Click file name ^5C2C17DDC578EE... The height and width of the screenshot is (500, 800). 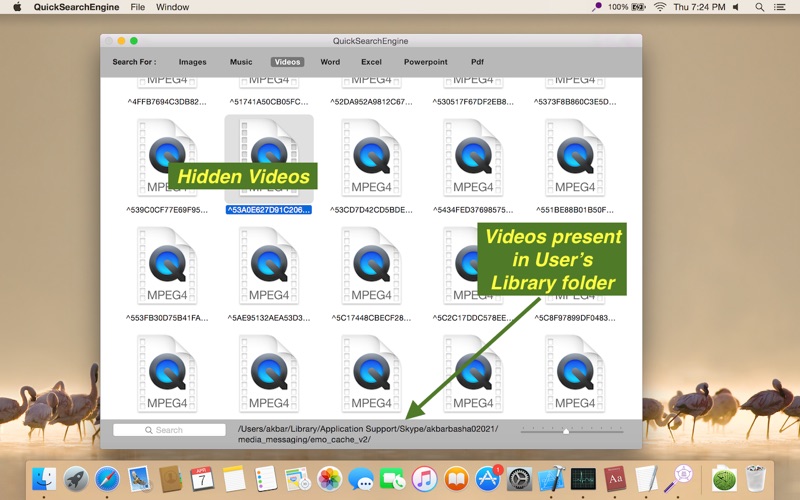pyautogui.click(x=473, y=318)
